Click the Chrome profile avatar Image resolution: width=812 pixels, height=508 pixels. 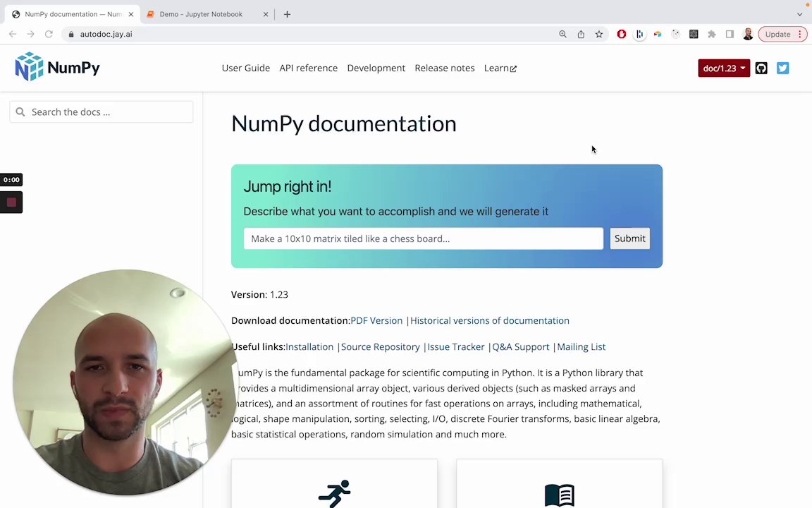pyautogui.click(x=748, y=34)
